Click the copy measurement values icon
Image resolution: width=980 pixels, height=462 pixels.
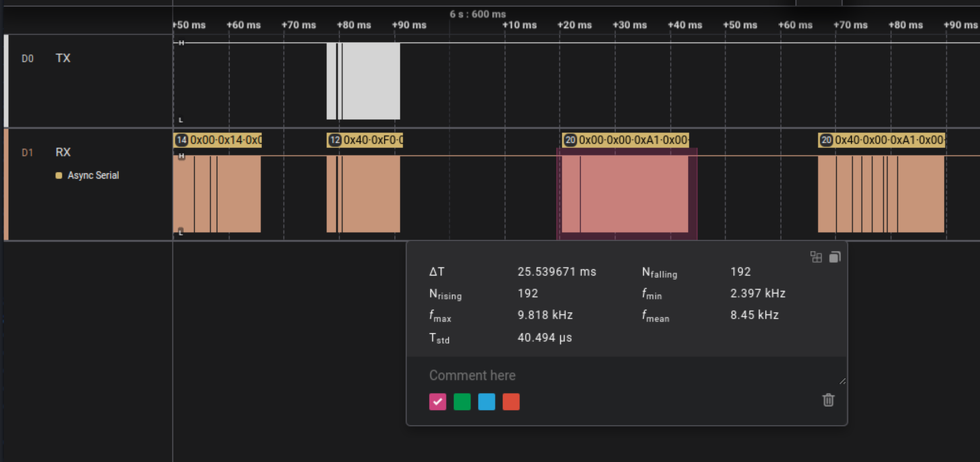[816, 257]
